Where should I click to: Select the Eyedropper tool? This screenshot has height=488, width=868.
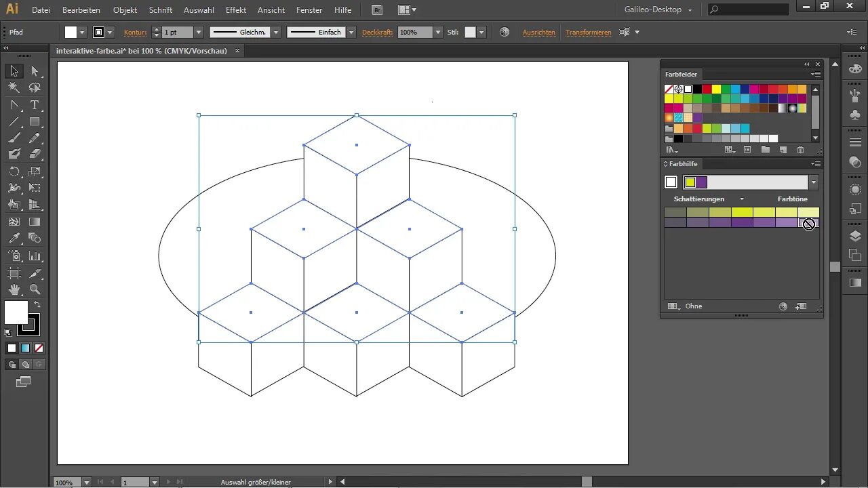14,239
